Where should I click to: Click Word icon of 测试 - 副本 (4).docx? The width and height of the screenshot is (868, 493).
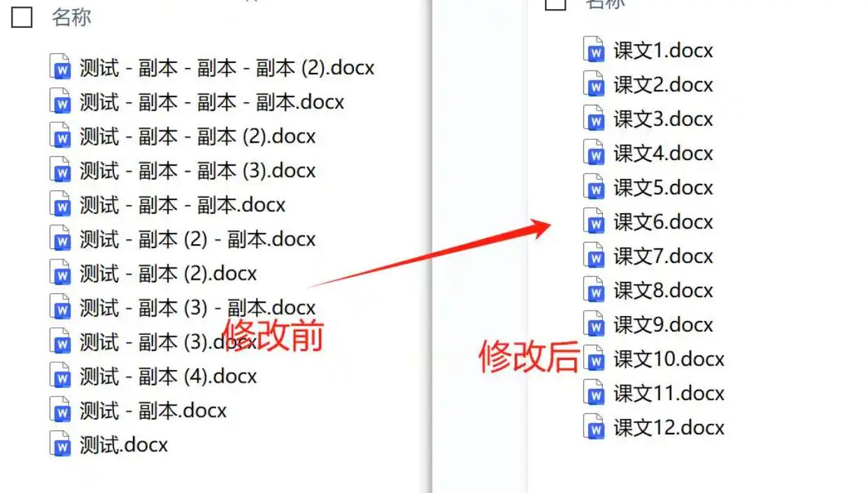(x=61, y=376)
